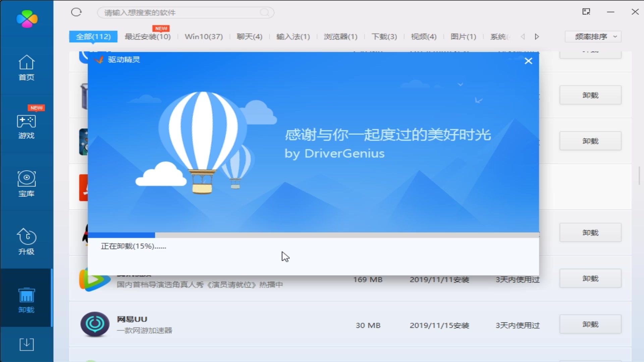Open the 首页 home section in sidebar
Viewport: 644px width, 362px height.
pyautogui.click(x=26, y=68)
